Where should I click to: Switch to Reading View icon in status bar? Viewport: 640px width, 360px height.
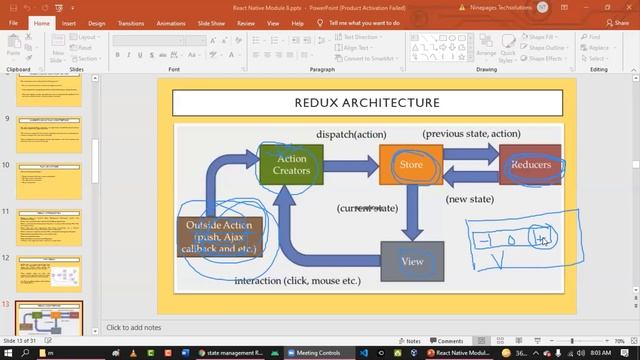coord(519,341)
